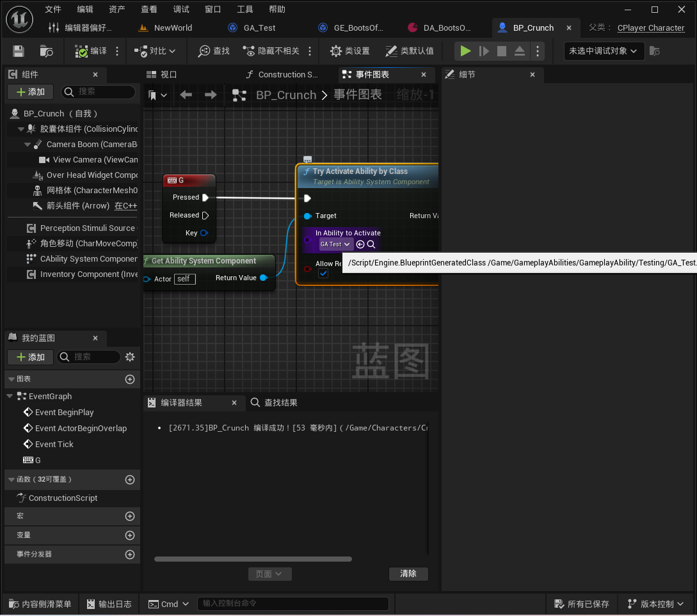Click 清除 clear compiler results button
697x616 pixels.
tap(408, 574)
